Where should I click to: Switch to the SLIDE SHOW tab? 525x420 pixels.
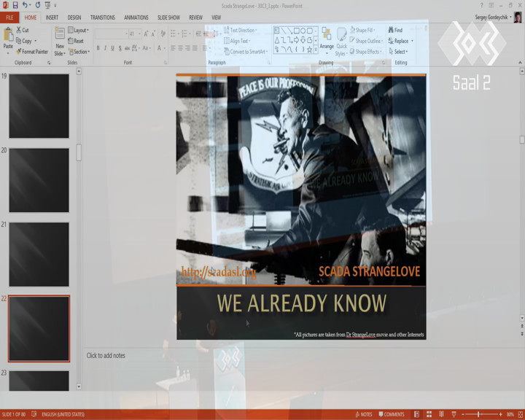[x=168, y=17]
